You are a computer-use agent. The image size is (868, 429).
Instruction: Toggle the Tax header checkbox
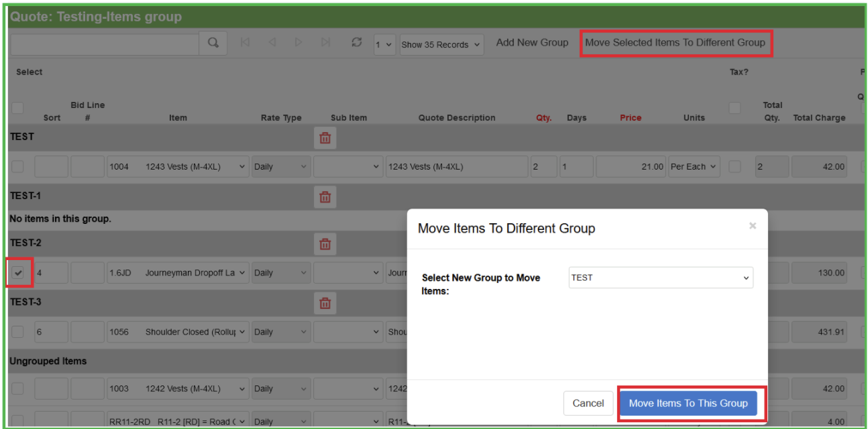[735, 108]
